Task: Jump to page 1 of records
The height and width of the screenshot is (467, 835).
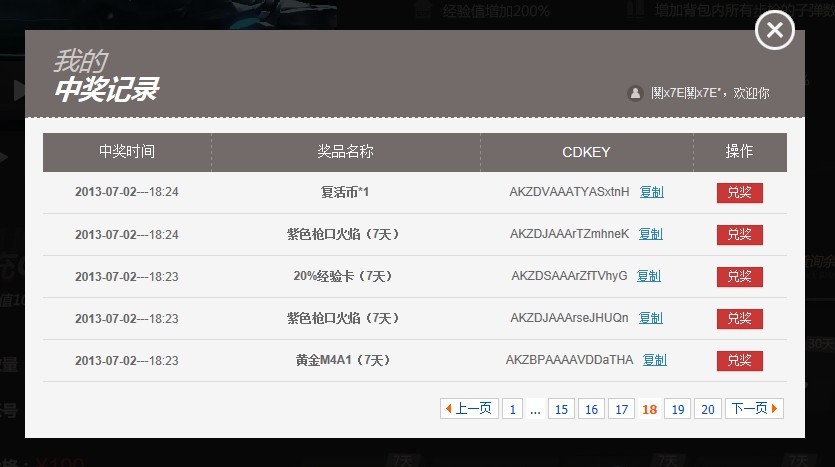Action: point(512,408)
